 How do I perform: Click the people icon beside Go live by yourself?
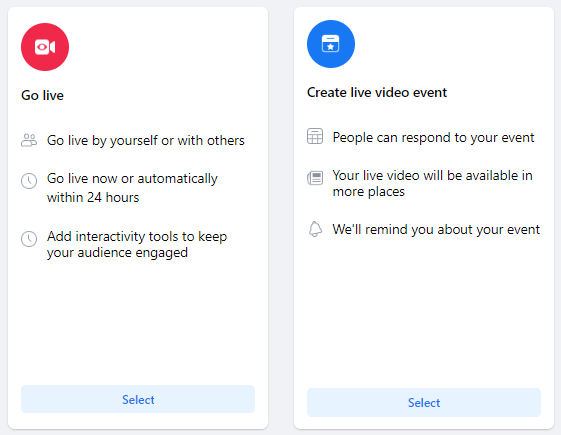click(x=29, y=140)
